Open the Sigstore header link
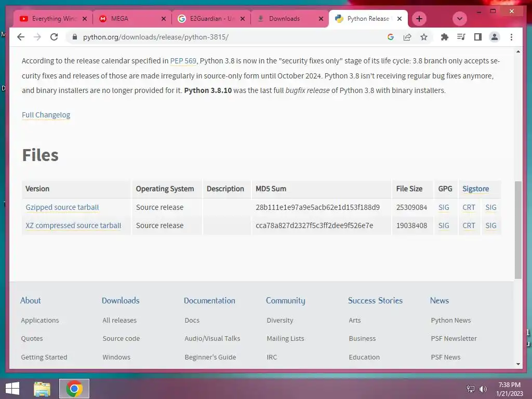This screenshot has height=399, width=532. (x=476, y=189)
